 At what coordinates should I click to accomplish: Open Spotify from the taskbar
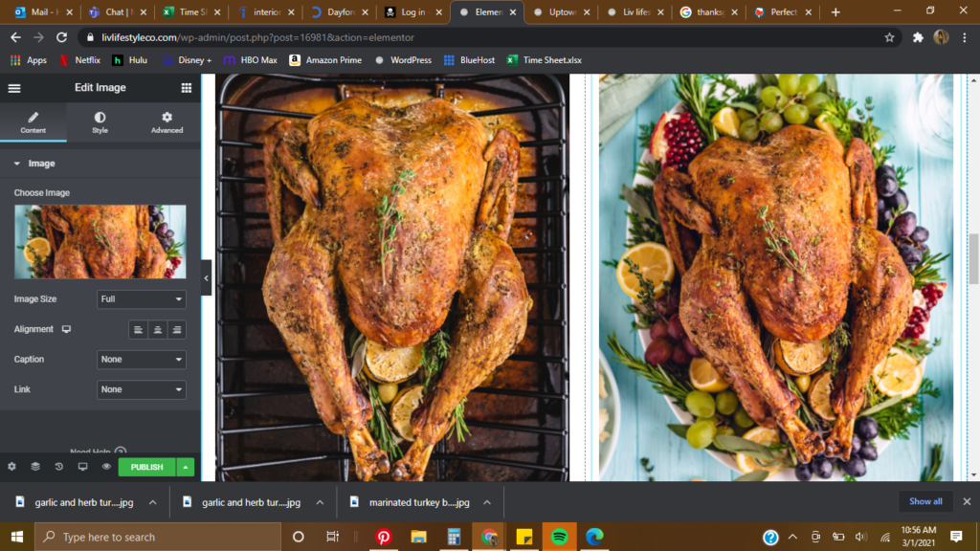pyautogui.click(x=559, y=537)
